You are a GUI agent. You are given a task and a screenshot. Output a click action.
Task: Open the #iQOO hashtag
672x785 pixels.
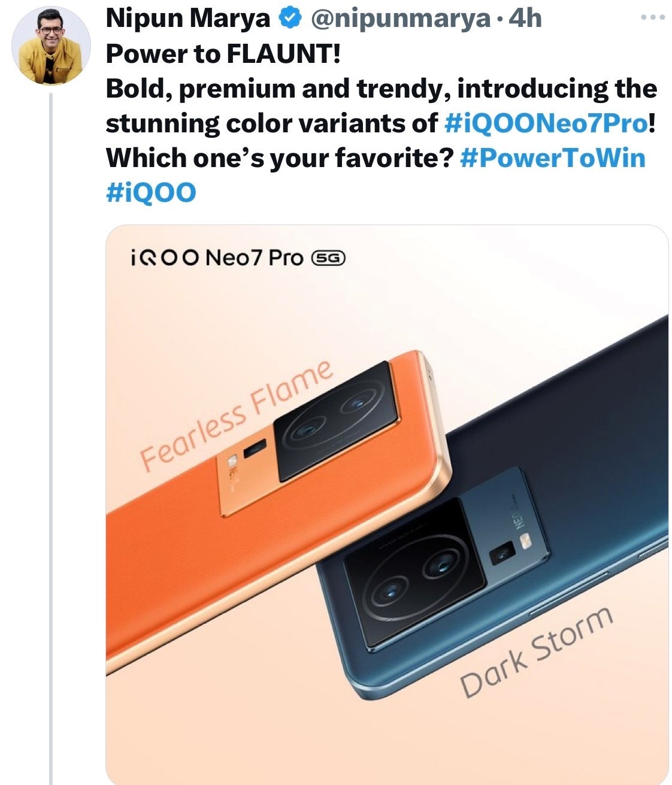[x=151, y=193]
